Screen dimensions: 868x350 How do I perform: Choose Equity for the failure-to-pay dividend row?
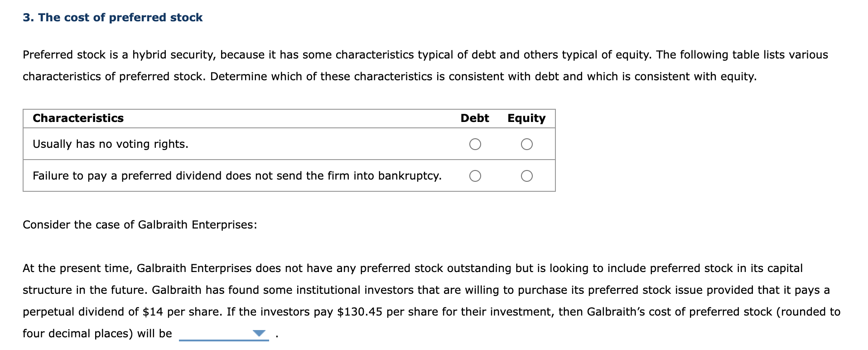click(526, 176)
